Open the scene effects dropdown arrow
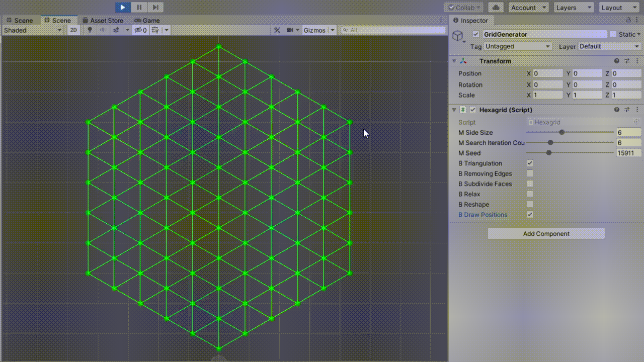The height and width of the screenshot is (362, 644). tap(127, 30)
